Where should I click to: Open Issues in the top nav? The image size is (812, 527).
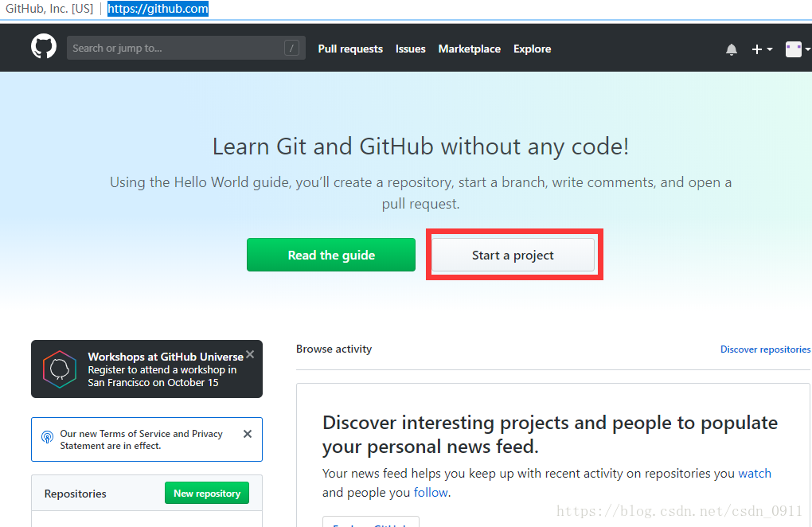point(410,49)
